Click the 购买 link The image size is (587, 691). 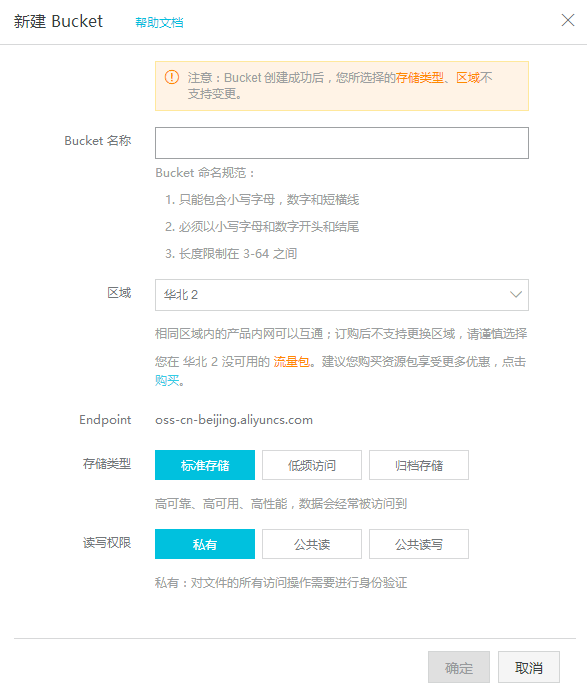(167, 380)
